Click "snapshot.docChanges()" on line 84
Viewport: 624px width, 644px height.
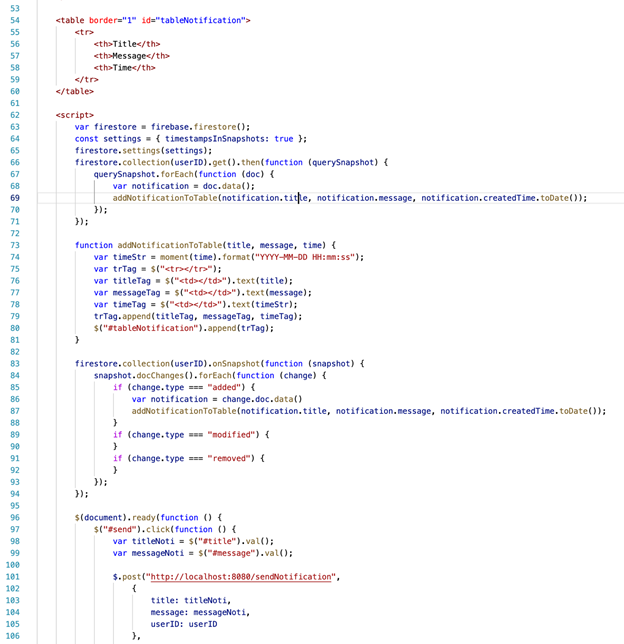coord(143,375)
